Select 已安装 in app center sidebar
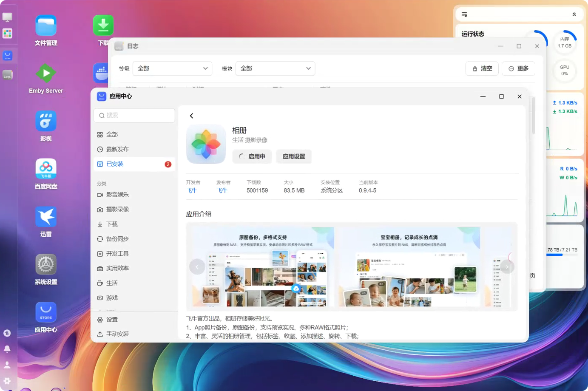The height and width of the screenshot is (391, 588). 134,164
